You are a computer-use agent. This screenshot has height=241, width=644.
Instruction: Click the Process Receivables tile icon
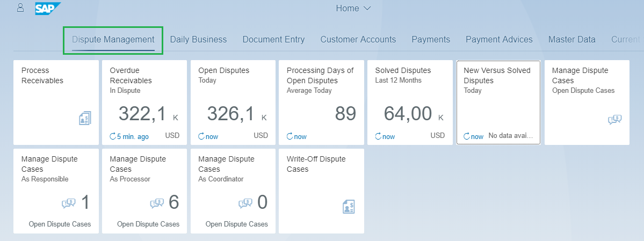tap(85, 119)
